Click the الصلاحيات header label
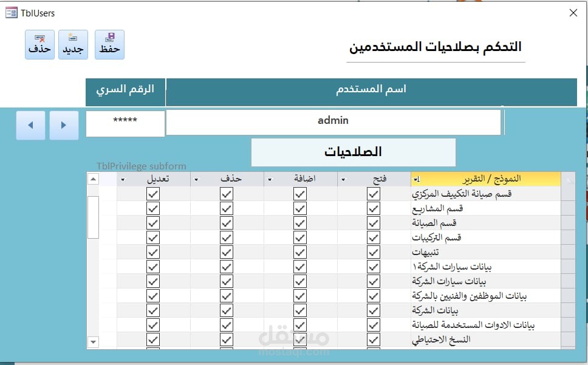 [x=354, y=152]
